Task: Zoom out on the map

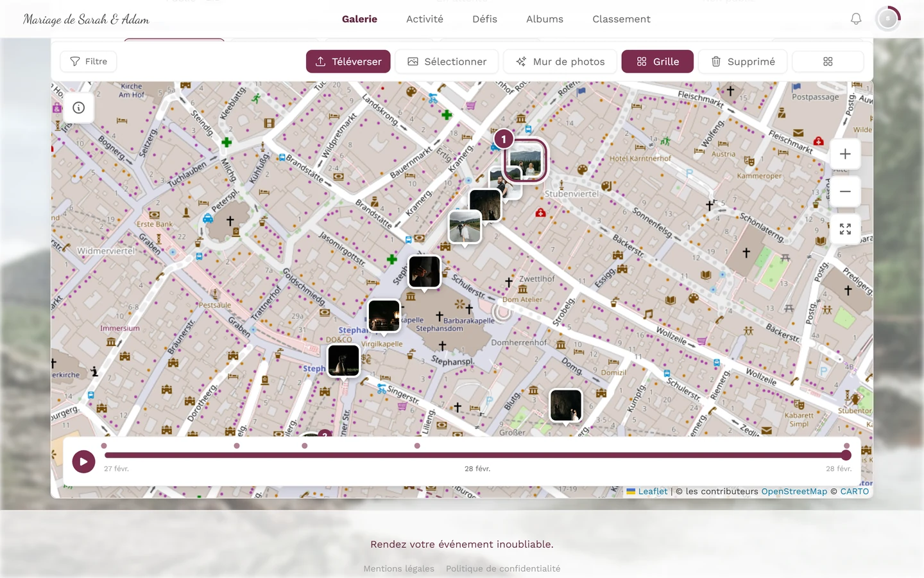Action: tap(845, 191)
